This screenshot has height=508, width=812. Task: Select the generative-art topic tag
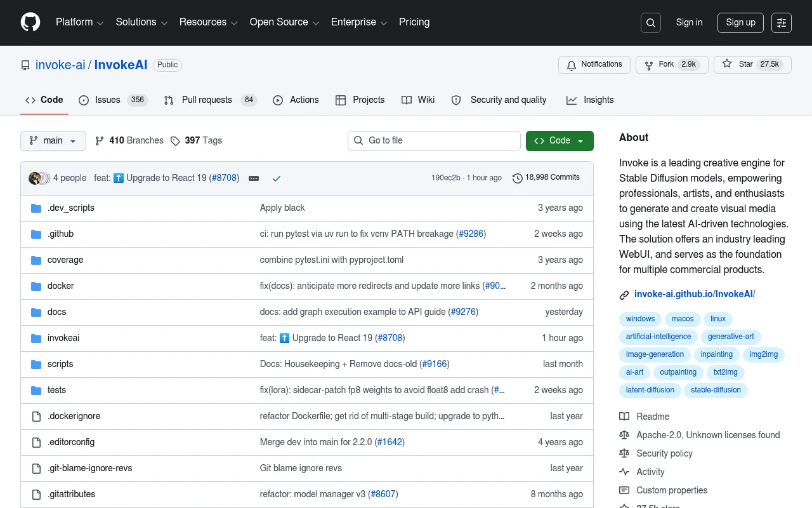[x=731, y=337]
